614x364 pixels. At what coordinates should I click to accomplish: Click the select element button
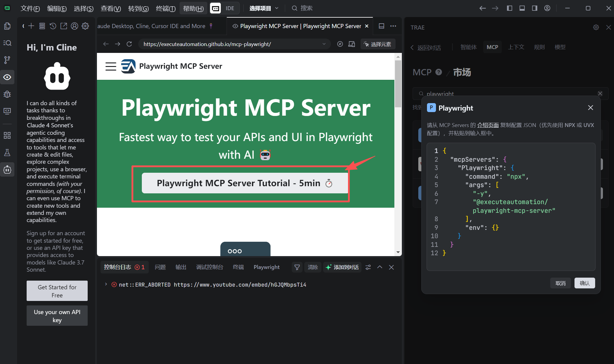[x=378, y=44]
